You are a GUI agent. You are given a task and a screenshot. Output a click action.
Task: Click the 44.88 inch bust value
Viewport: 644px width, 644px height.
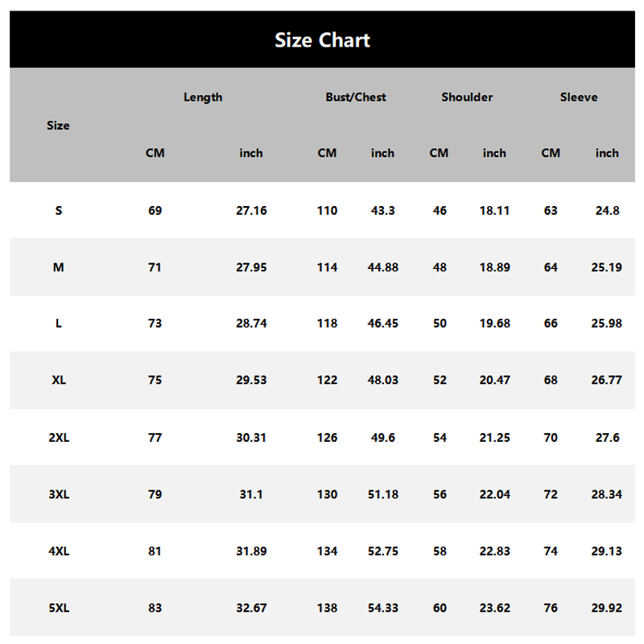click(382, 267)
